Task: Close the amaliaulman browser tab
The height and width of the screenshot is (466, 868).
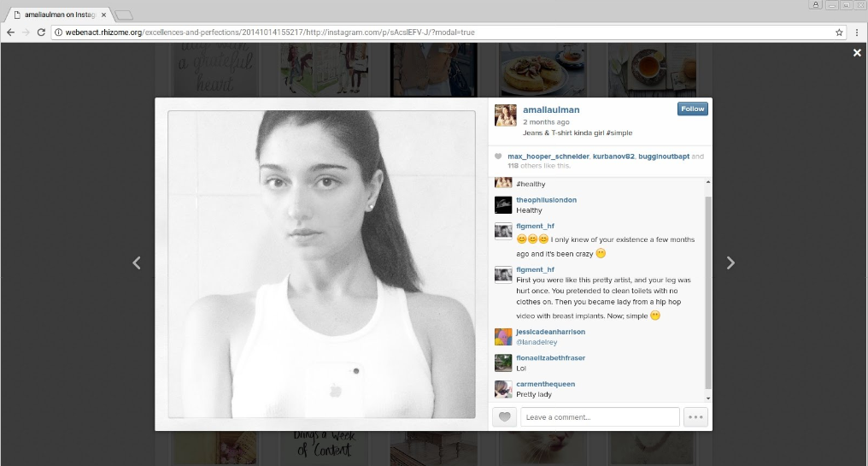Action: 103,15
